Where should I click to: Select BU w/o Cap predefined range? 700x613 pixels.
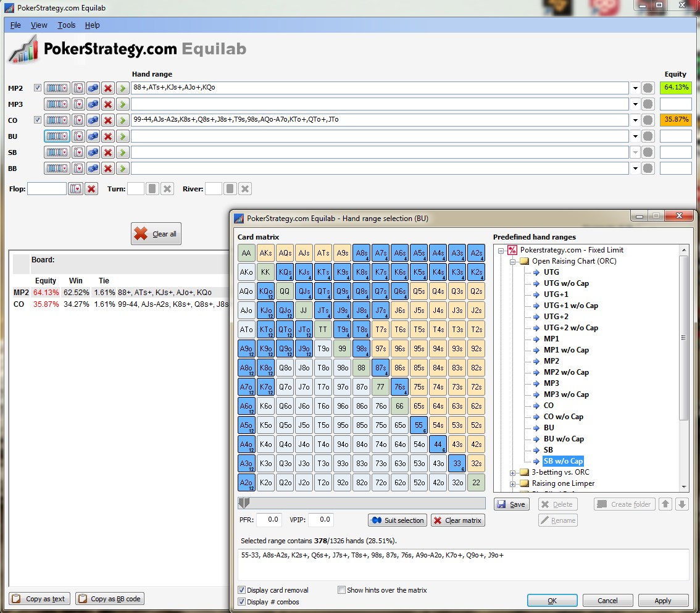click(564, 439)
